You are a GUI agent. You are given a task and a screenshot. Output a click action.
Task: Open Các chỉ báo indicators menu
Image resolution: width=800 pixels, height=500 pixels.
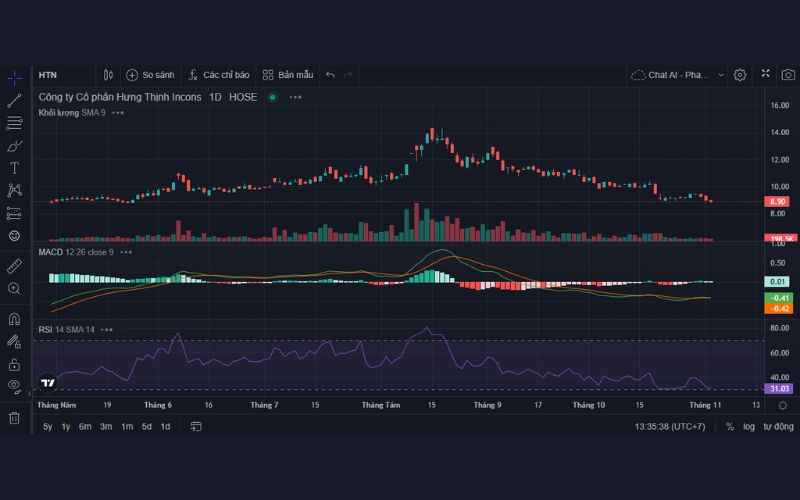point(218,75)
